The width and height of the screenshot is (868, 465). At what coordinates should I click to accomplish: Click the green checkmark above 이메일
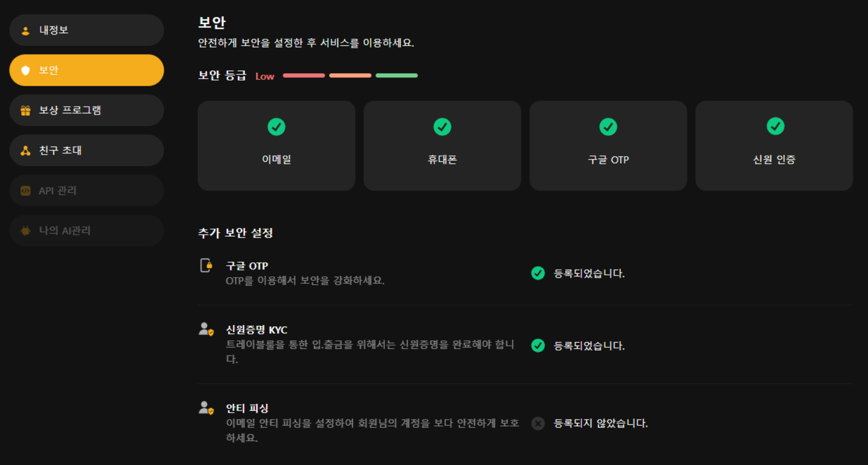coord(277,127)
